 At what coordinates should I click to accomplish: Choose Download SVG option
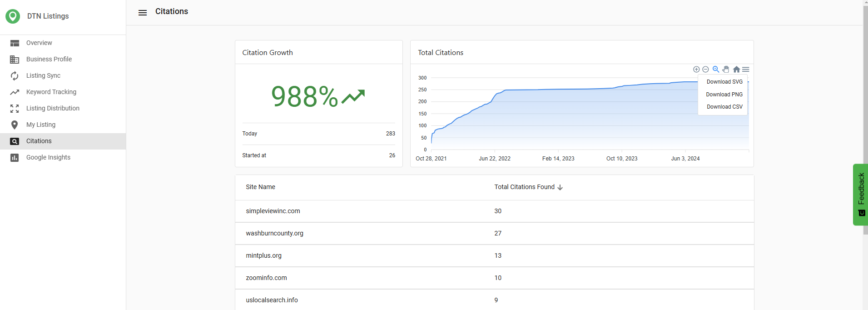coord(724,82)
